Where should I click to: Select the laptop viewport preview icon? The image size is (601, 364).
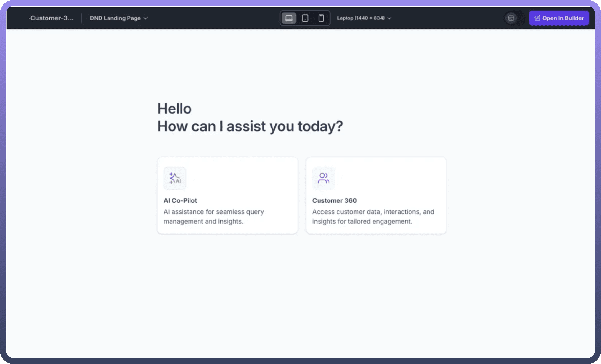click(289, 18)
